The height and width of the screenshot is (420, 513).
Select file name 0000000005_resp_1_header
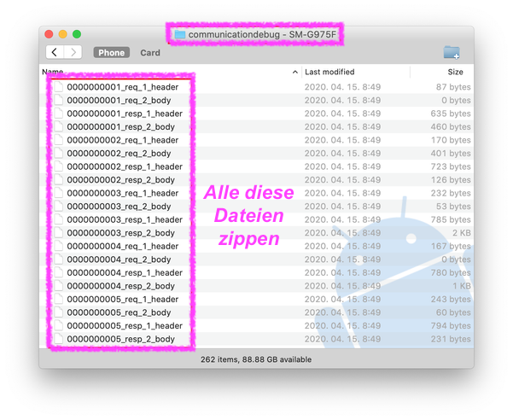(x=125, y=325)
